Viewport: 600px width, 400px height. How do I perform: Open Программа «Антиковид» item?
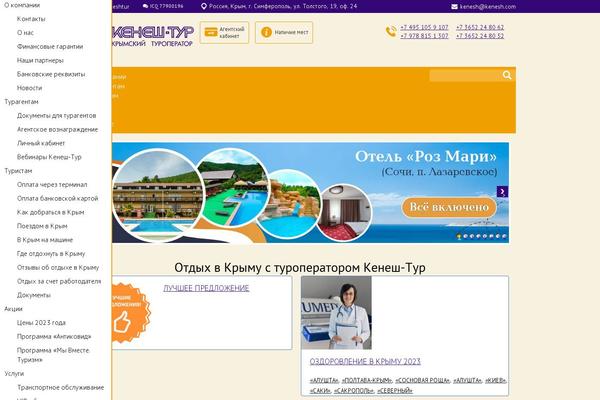(x=54, y=336)
